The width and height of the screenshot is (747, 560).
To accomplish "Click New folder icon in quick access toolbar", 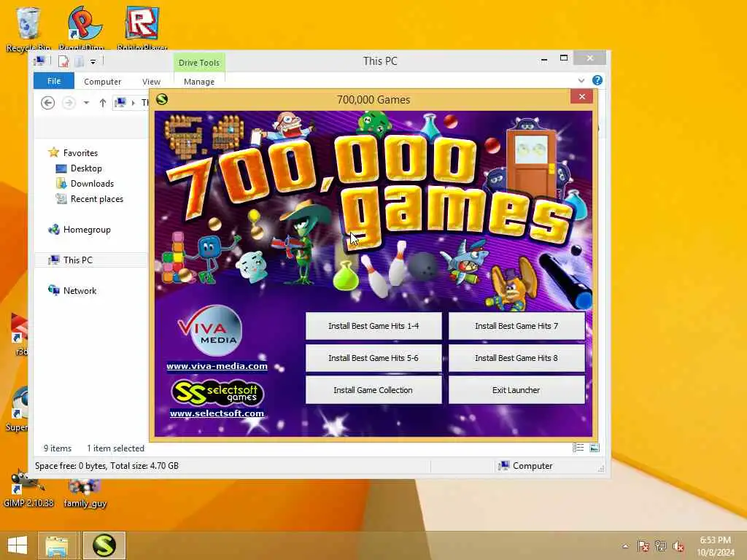I will tap(79, 61).
